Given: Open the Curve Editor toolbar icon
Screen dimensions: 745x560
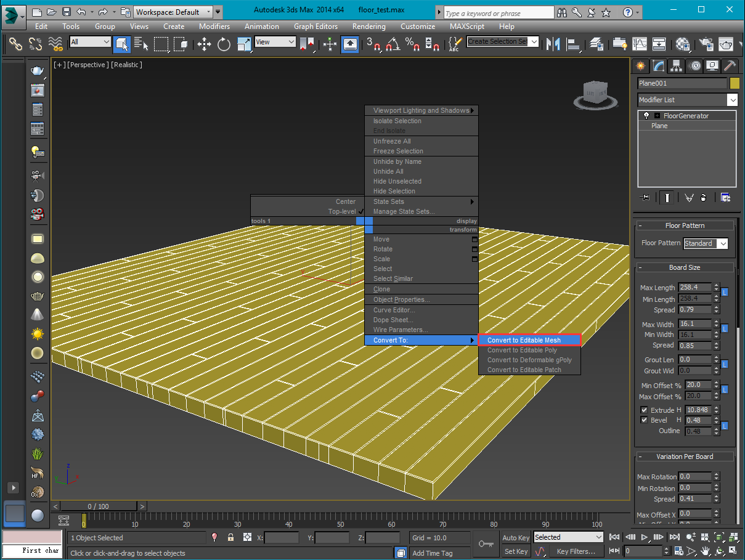Looking at the screenshot, I should click(640, 44).
